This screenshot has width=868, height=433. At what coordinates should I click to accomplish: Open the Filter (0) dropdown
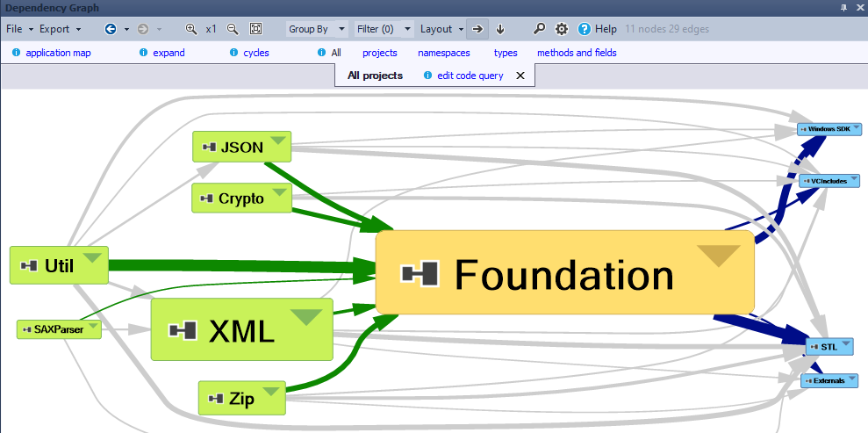click(x=384, y=29)
